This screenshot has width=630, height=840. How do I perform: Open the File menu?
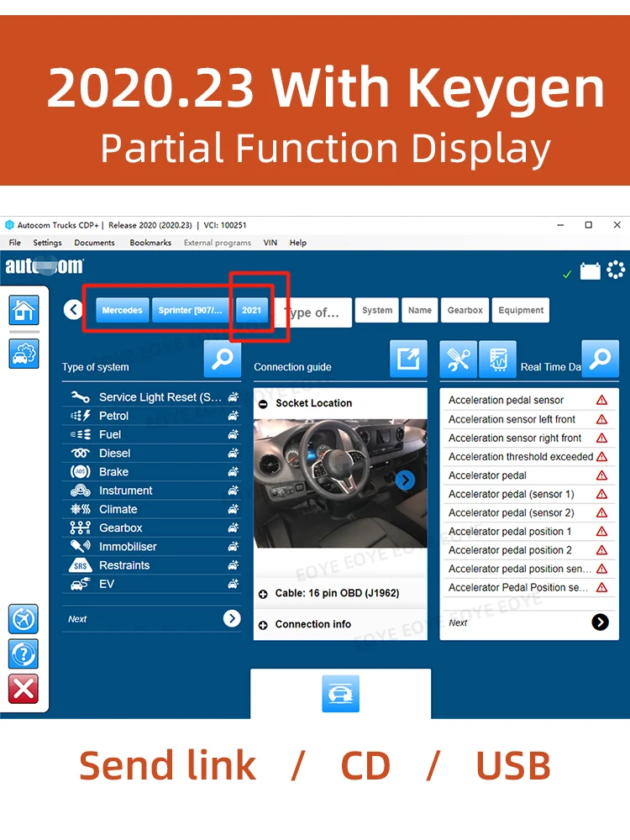pos(15,243)
